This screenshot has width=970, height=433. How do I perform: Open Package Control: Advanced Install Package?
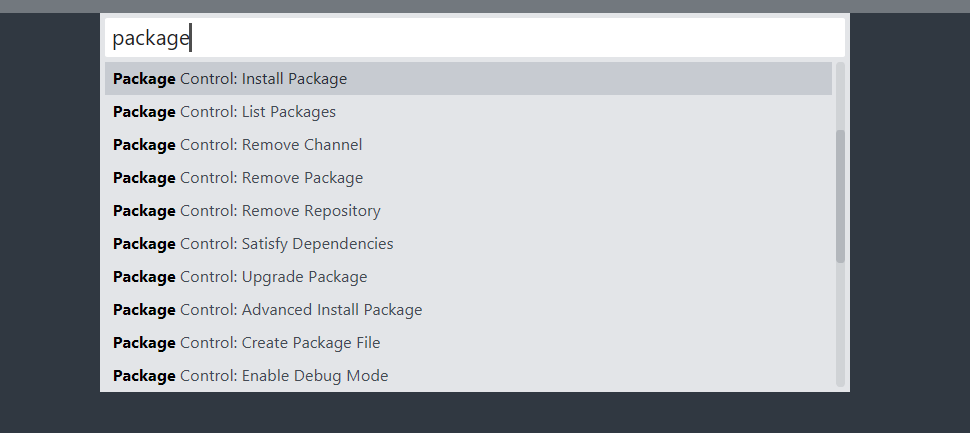[x=267, y=310]
